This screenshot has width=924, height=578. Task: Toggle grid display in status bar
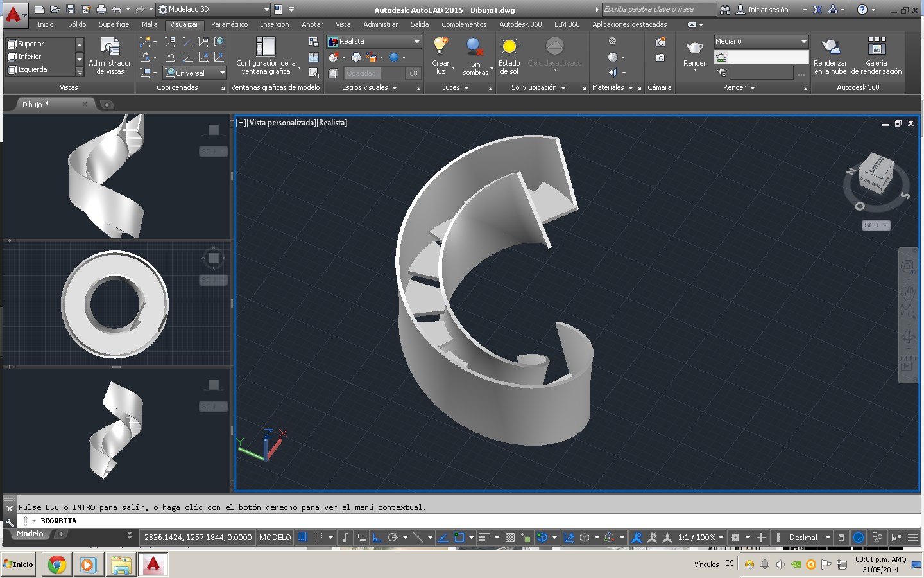303,538
